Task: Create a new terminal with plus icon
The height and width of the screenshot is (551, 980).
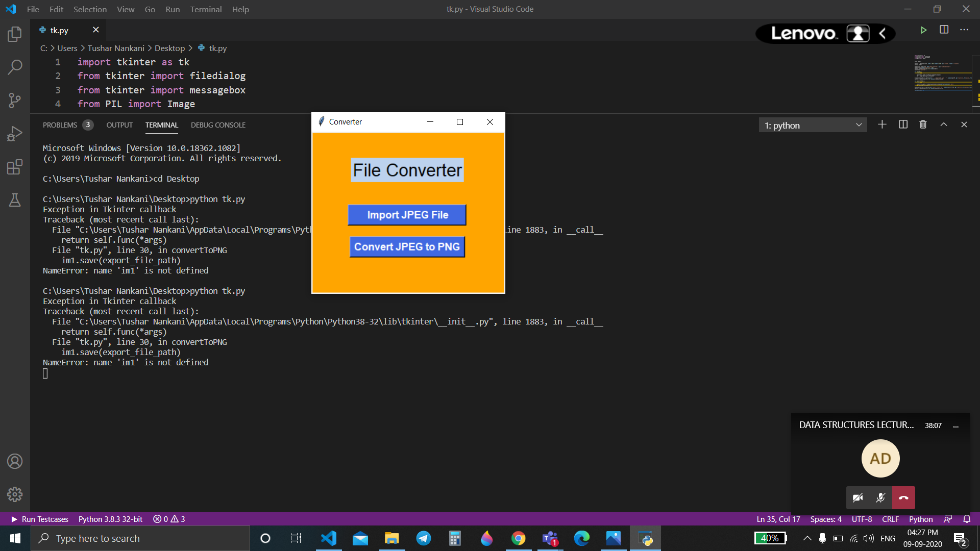Action: (882, 124)
